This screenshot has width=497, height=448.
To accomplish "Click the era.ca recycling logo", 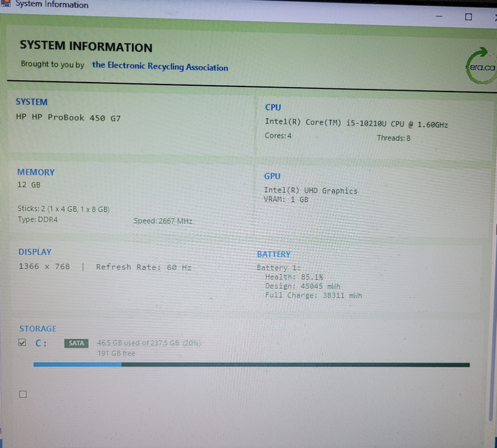I will point(481,66).
